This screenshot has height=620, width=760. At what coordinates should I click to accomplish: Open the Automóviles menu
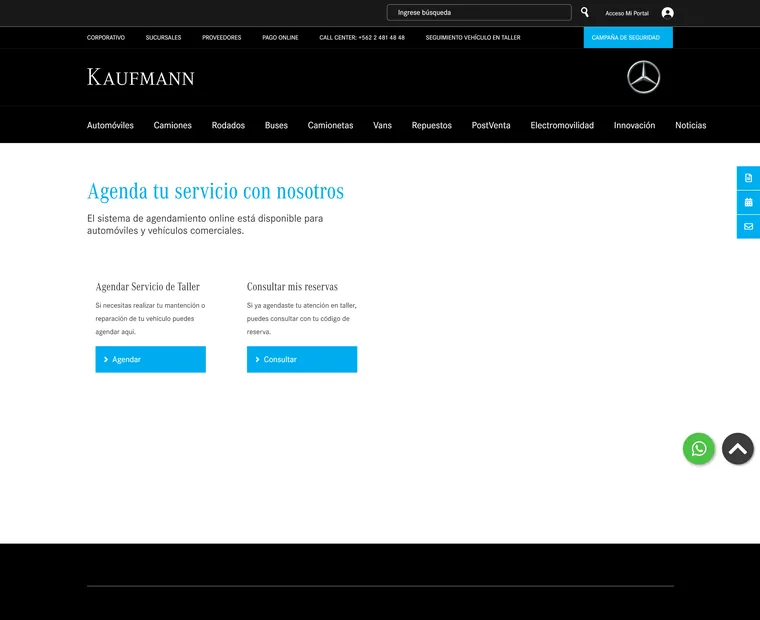tap(110, 125)
